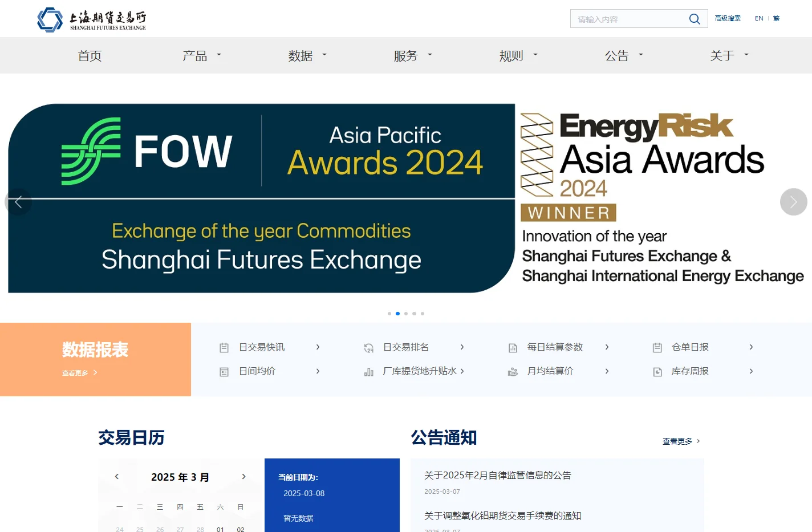This screenshot has width=812, height=532.
Task: Open the 高级搜索 advanced search link
Action: tap(728, 18)
